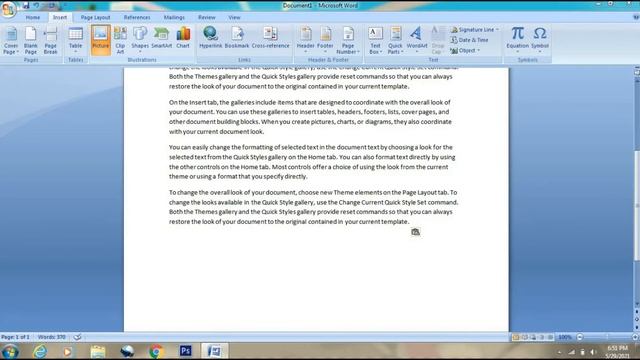The image size is (640, 360).
Task: Open the Windows Explorer folder icon
Action: [x=98, y=351]
